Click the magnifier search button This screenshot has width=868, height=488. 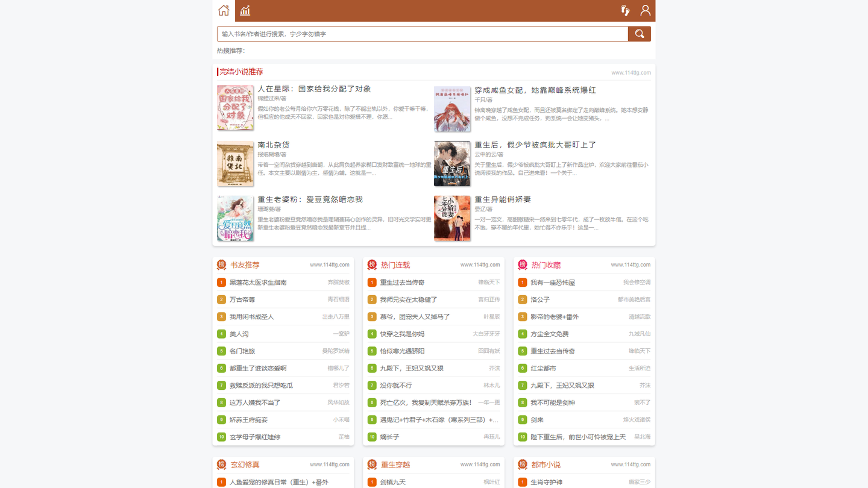point(640,34)
